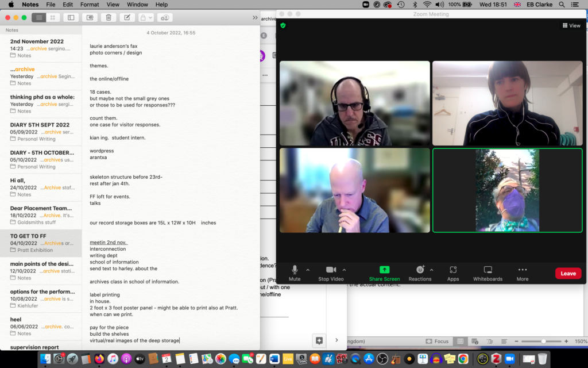Adjust the Word zoom slider
The width and height of the screenshot is (588, 368).
click(543, 341)
